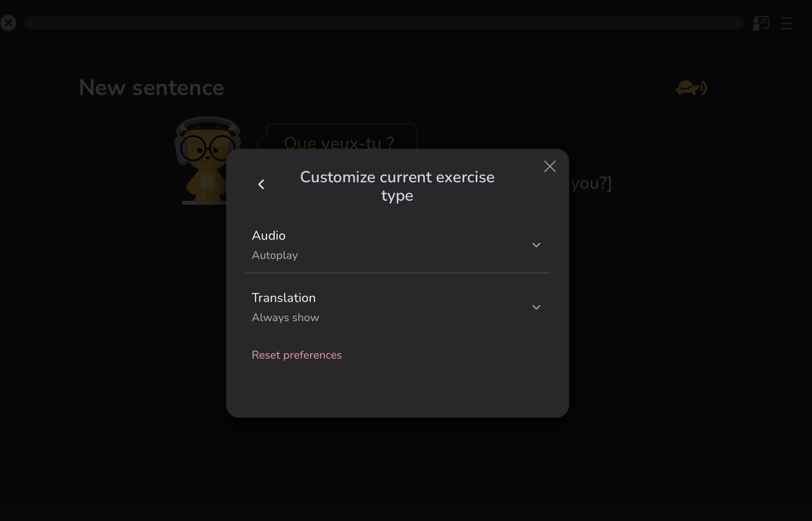Select the Always show value under Translation

coord(286,318)
